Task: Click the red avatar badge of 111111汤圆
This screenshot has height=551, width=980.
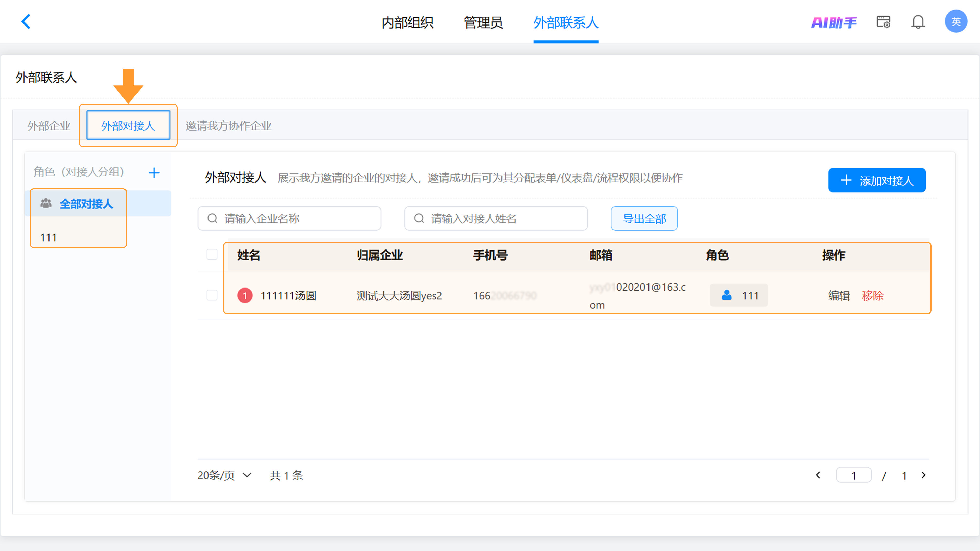Action: pyautogui.click(x=245, y=295)
